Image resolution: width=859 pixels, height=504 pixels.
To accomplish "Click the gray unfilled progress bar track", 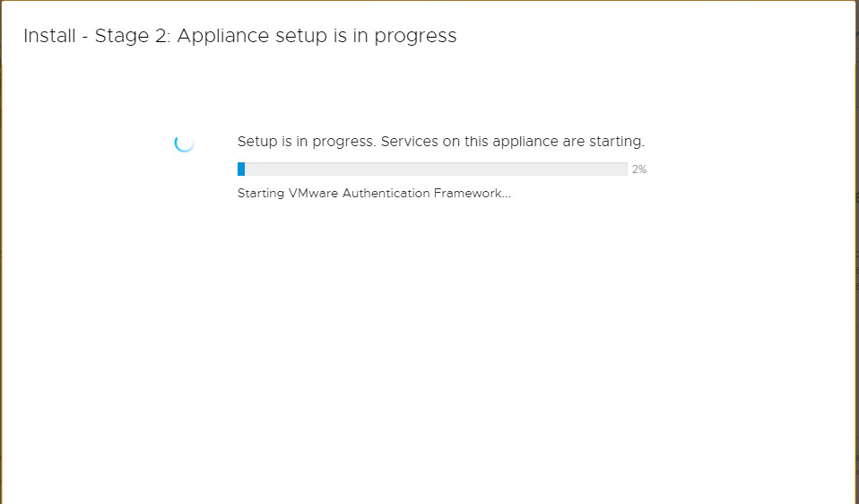I will point(435,169).
